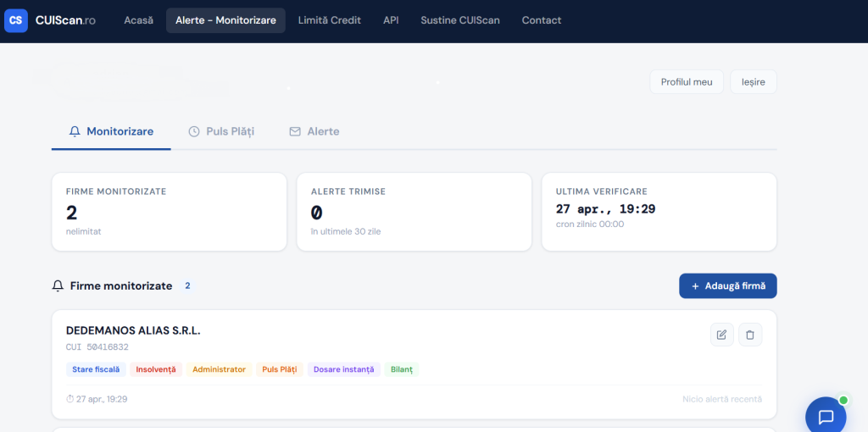Screen dimensions: 868x432
Task: Go to the Acasă menu item
Action: click(138, 20)
